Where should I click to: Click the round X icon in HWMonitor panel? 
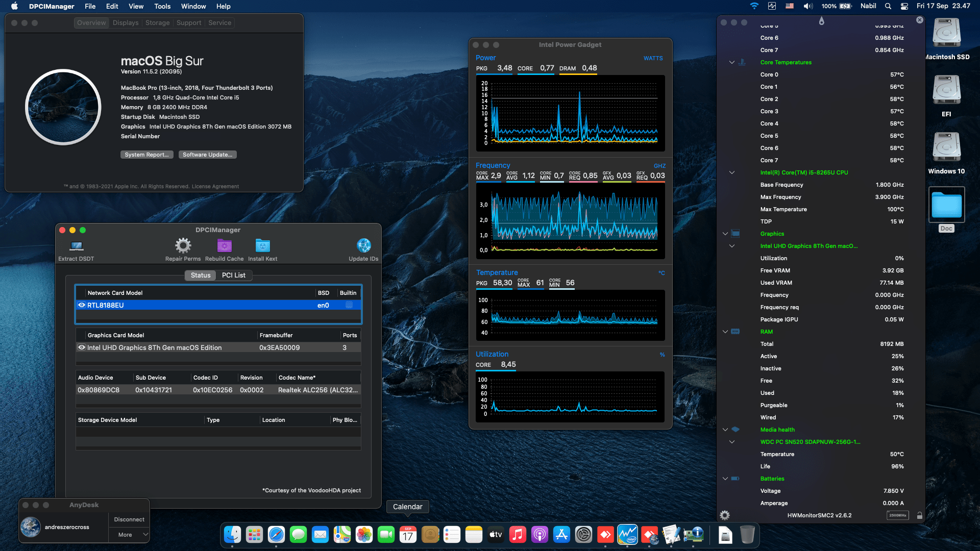919,20
